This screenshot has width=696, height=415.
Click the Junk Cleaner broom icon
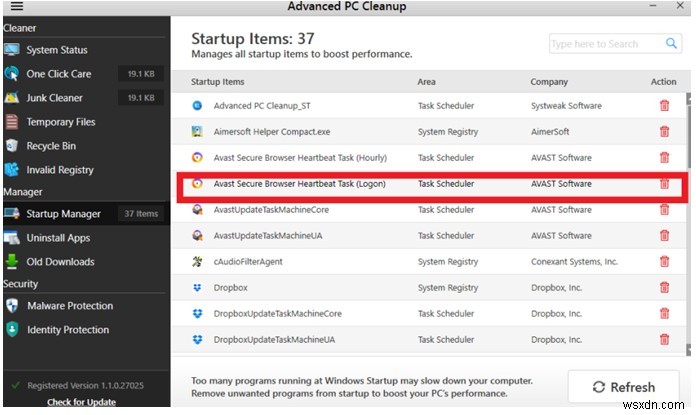12,98
